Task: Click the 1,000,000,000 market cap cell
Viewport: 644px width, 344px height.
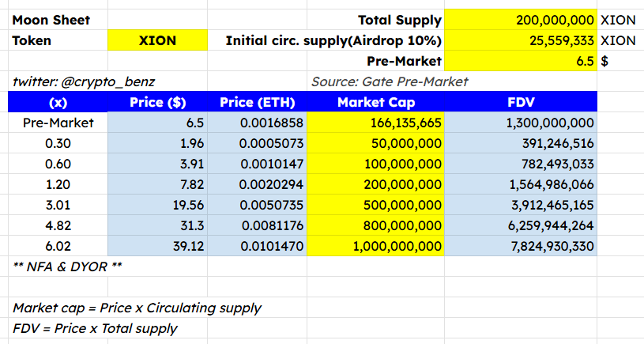Action: (375, 246)
